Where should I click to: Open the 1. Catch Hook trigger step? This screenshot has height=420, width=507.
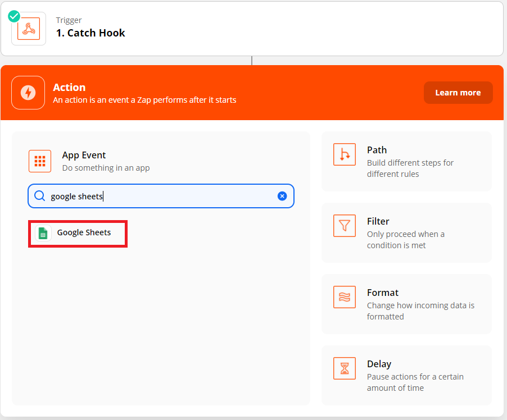click(x=252, y=29)
